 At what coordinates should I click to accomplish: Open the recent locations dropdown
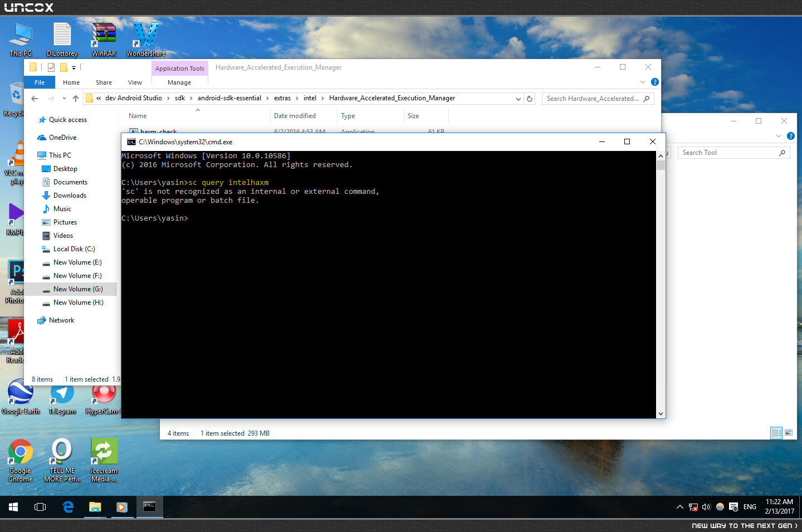pos(64,99)
